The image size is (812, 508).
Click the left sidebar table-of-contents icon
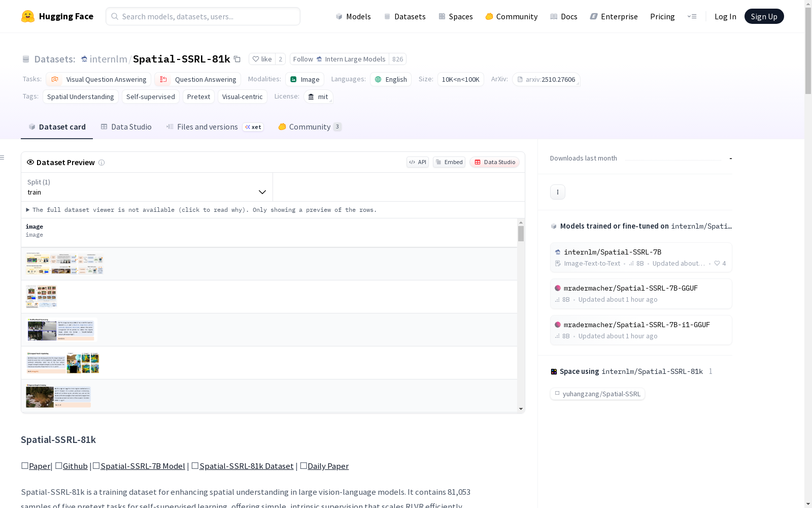3,157
